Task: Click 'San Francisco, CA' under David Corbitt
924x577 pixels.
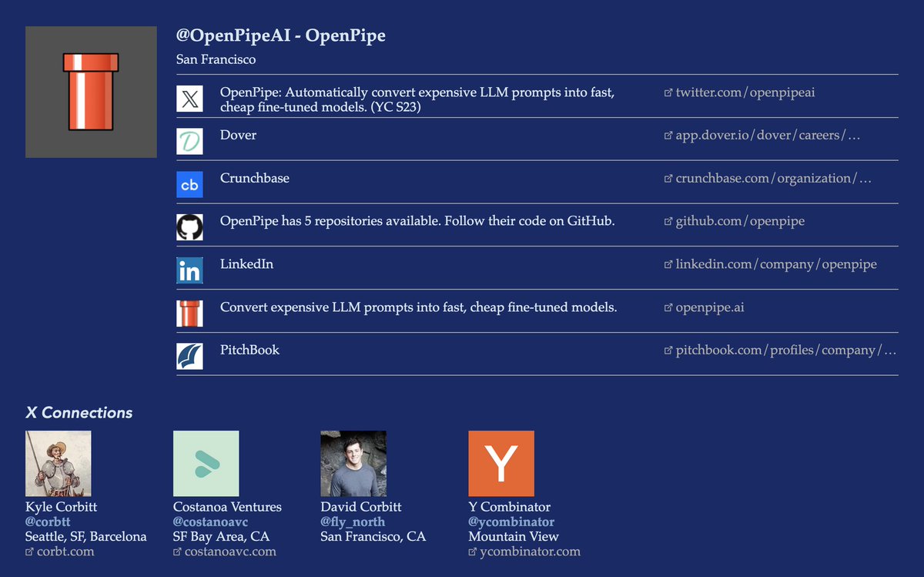Action: [x=373, y=536]
